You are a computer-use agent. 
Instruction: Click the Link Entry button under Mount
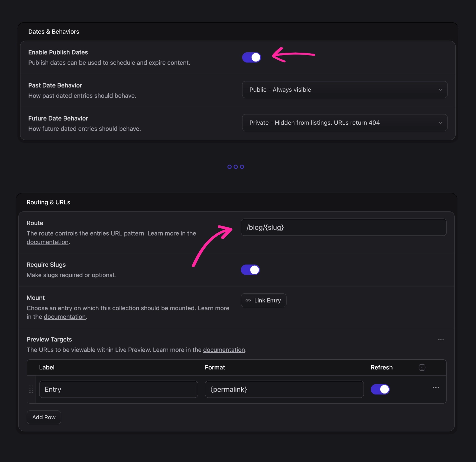tap(263, 300)
